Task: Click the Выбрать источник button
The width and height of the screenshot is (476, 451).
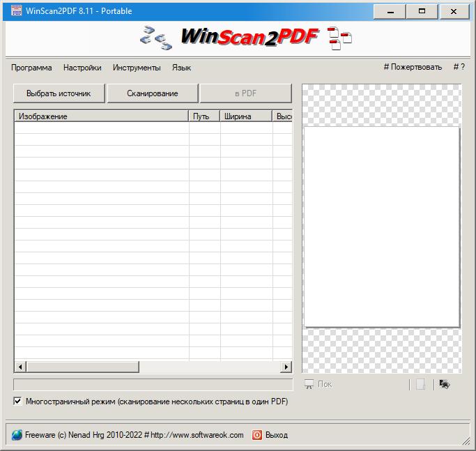Action: pos(59,93)
